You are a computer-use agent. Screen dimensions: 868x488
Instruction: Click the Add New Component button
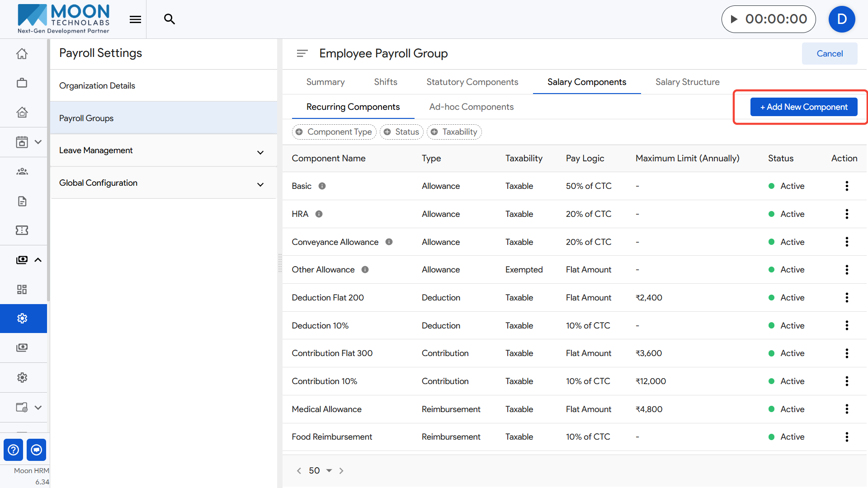(x=803, y=107)
